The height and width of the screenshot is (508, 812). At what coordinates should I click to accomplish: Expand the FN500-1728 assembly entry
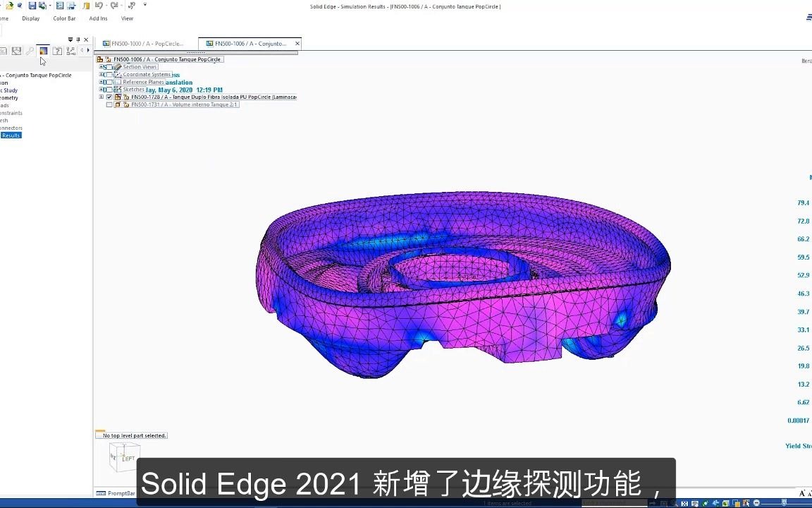99,97
